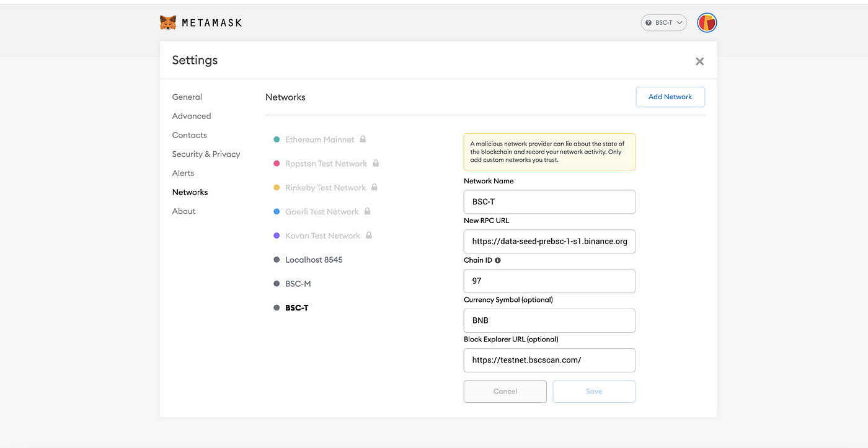Click the Chain ID input field
The height and width of the screenshot is (448, 868).
[549, 281]
